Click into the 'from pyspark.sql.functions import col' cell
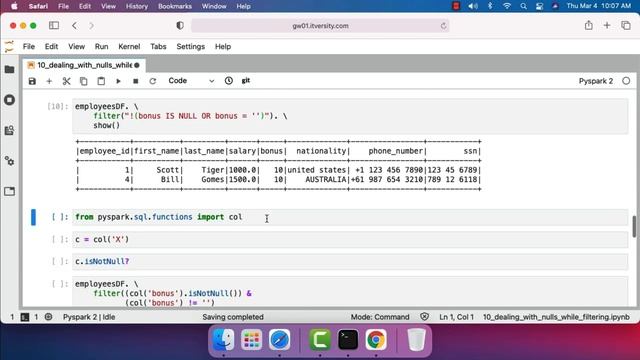 (350, 217)
